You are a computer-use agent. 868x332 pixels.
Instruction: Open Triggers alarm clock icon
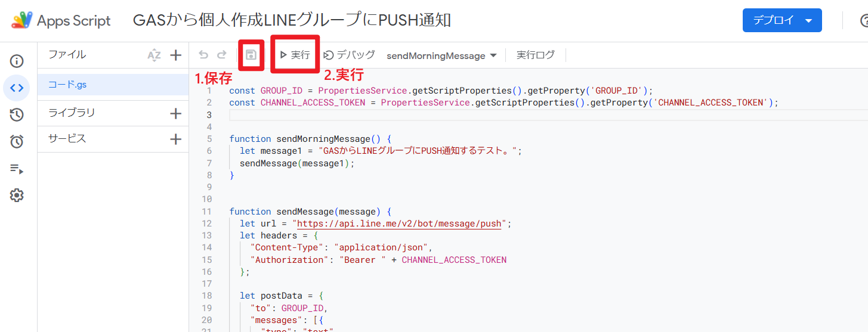(x=17, y=141)
